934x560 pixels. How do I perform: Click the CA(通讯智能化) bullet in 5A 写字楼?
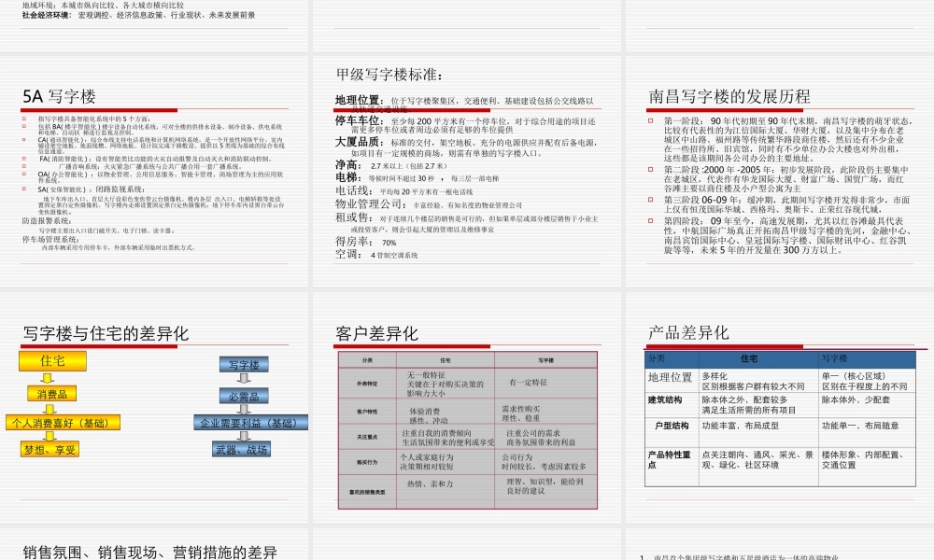[161, 146]
